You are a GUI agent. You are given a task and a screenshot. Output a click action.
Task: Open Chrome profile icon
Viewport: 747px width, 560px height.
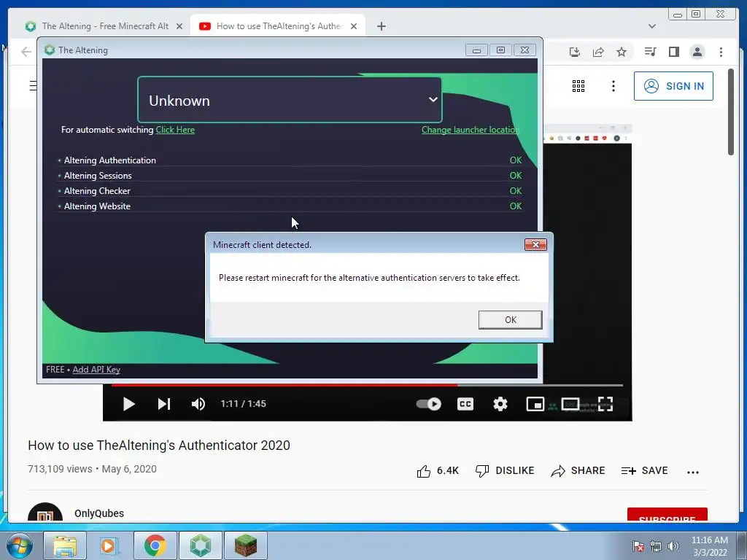point(697,52)
